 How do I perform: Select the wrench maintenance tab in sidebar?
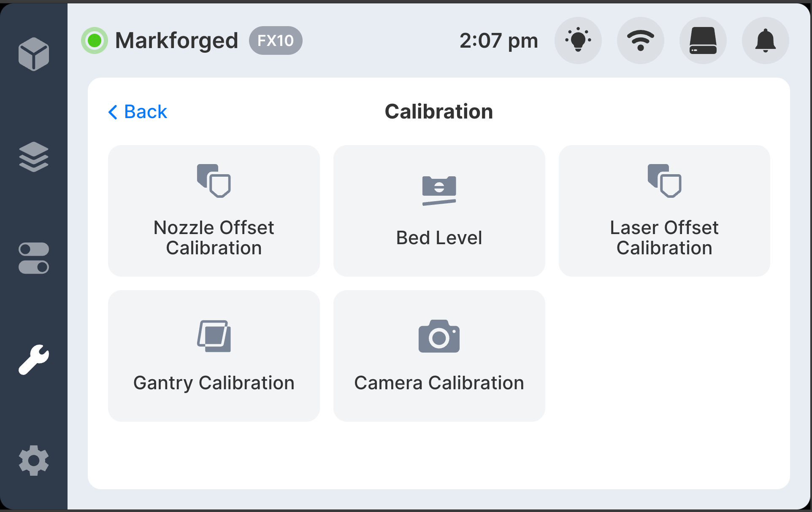[33, 359]
